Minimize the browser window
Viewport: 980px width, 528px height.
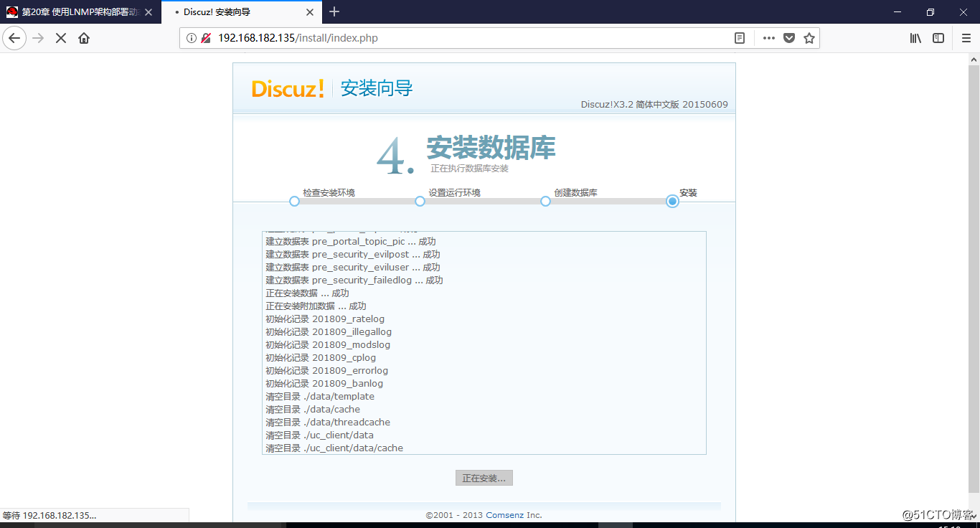(897, 11)
